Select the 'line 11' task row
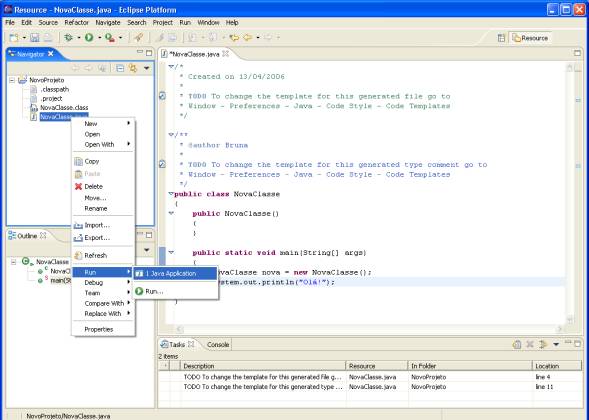This screenshot has height=420, width=589. [370, 387]
